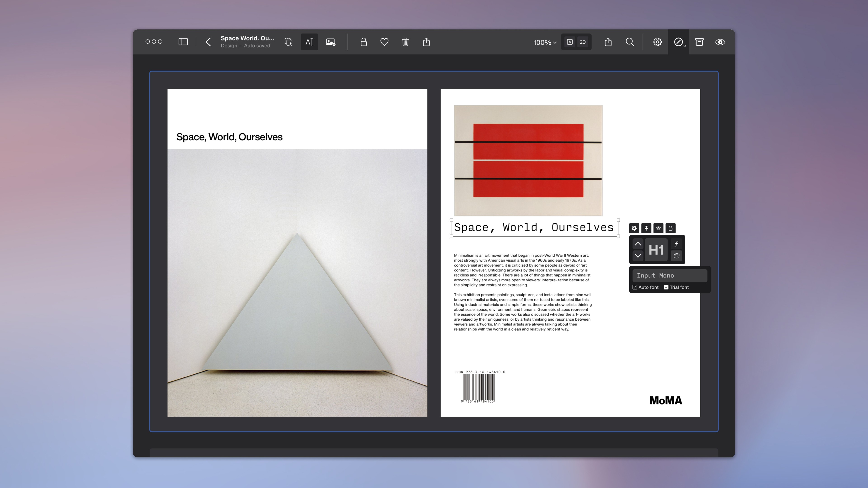Switch to the A view mode
This screenshot has height=488, width=868.
pyautogui.click(x=569, y=42)
